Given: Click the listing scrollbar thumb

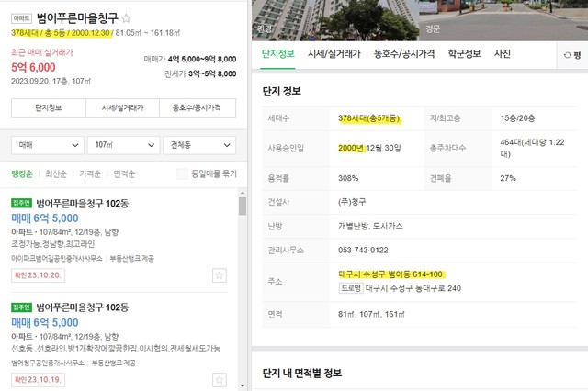Looking at the screenshot, I should 243,207.
